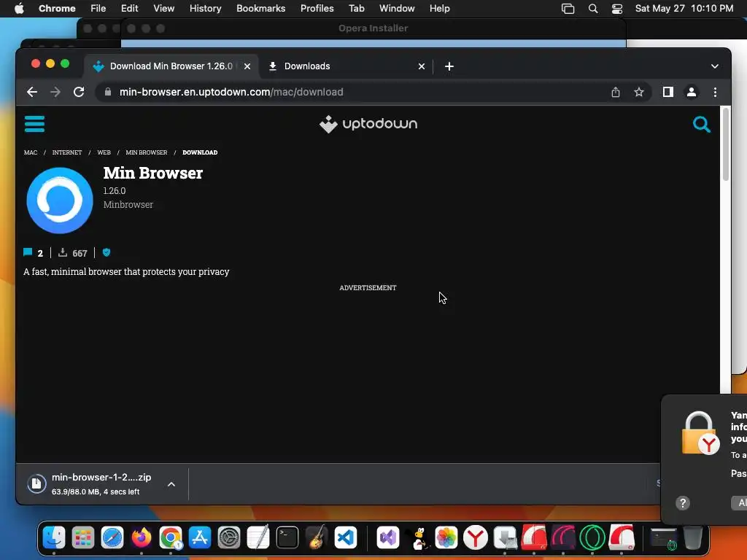Screen dimensions: 747x560
Task: Open the Chrome profile avatar icon
Action: click(x=692, y=92)
